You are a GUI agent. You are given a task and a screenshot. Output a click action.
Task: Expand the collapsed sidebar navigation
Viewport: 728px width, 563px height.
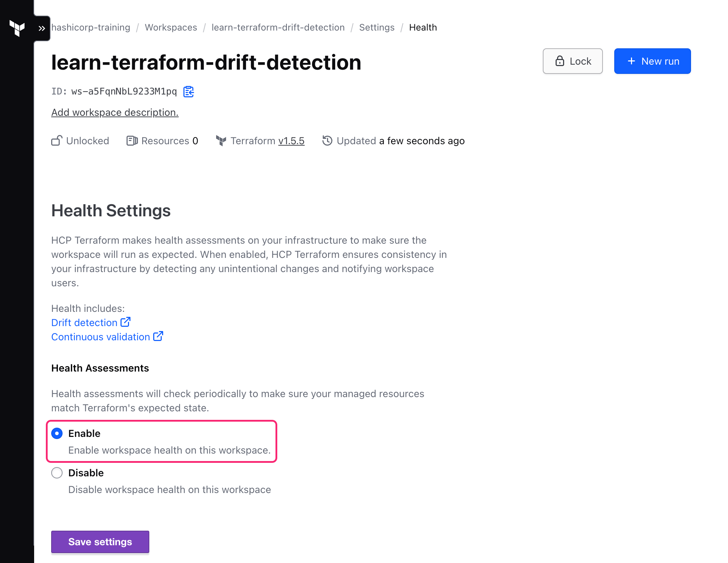coord(42,28)
